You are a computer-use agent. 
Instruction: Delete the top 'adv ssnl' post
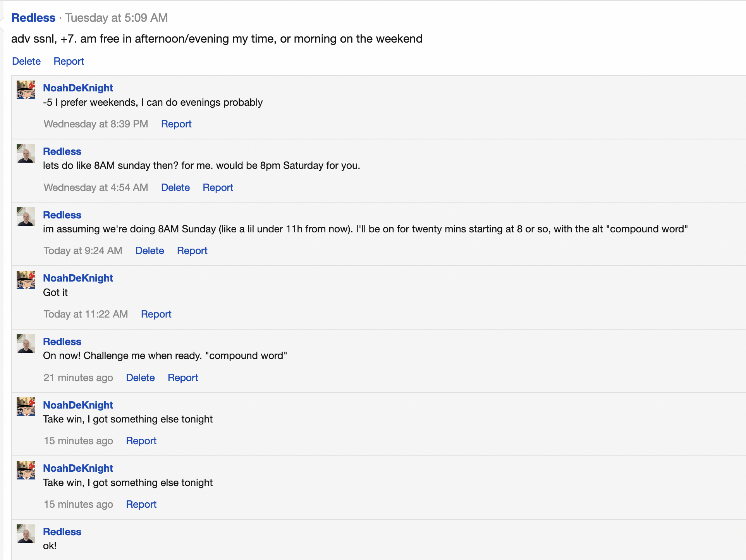tap(26, 61)
